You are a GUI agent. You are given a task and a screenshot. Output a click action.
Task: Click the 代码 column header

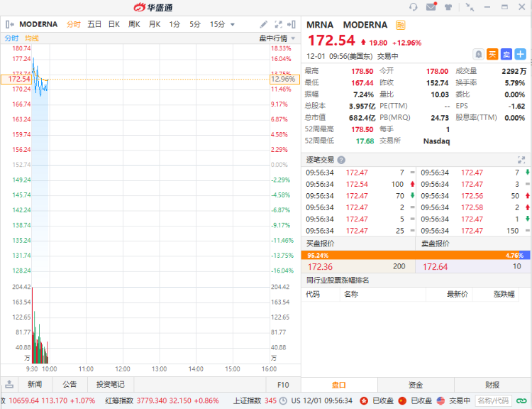point(313,294)
